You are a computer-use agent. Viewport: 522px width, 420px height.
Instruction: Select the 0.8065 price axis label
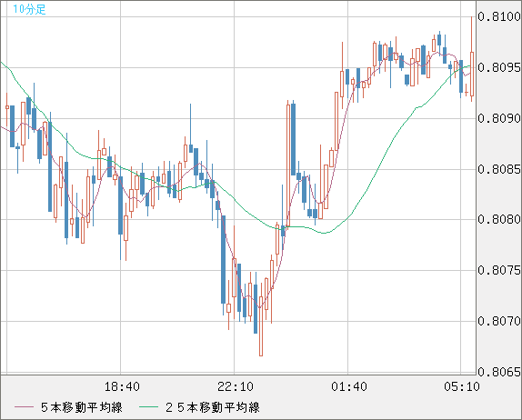point(499,372)
